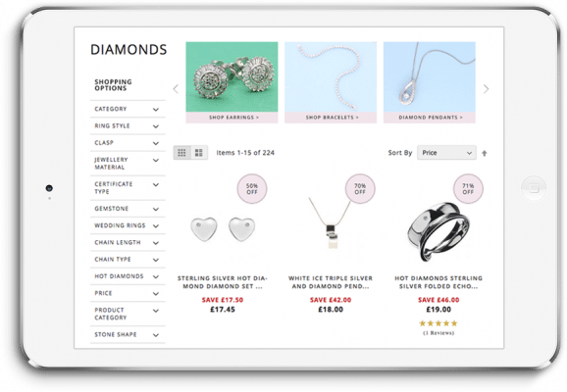Open White Ice Triple Silver pendant title
Image resolution: width=567 pixels, height=392 pixels.
pyautogui.click(x=331, y=282)
